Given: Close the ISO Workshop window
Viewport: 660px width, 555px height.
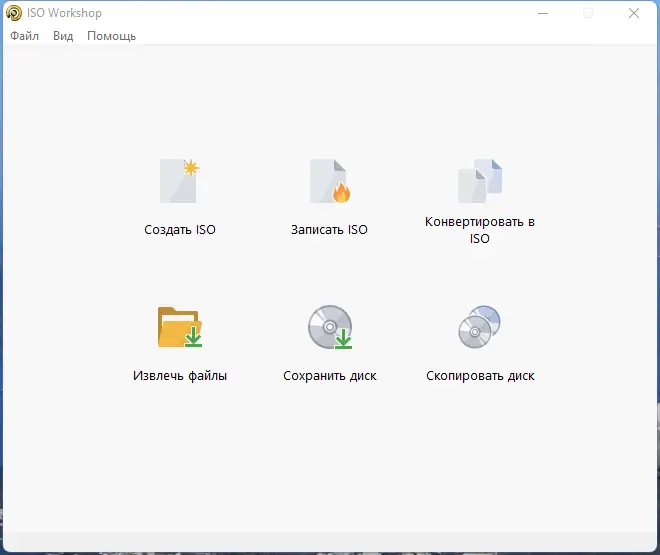Looking at the screenshot, I should [634, 13].
